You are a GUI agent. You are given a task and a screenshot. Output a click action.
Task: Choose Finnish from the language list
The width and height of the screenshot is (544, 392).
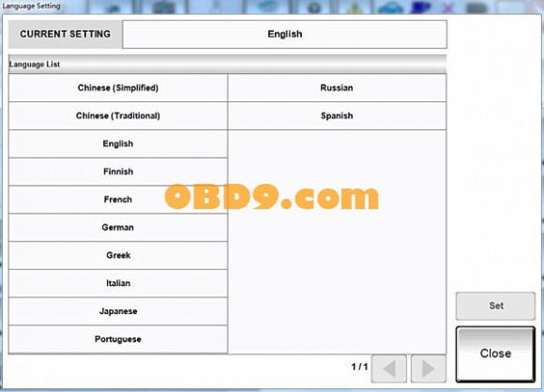[118, 172]
